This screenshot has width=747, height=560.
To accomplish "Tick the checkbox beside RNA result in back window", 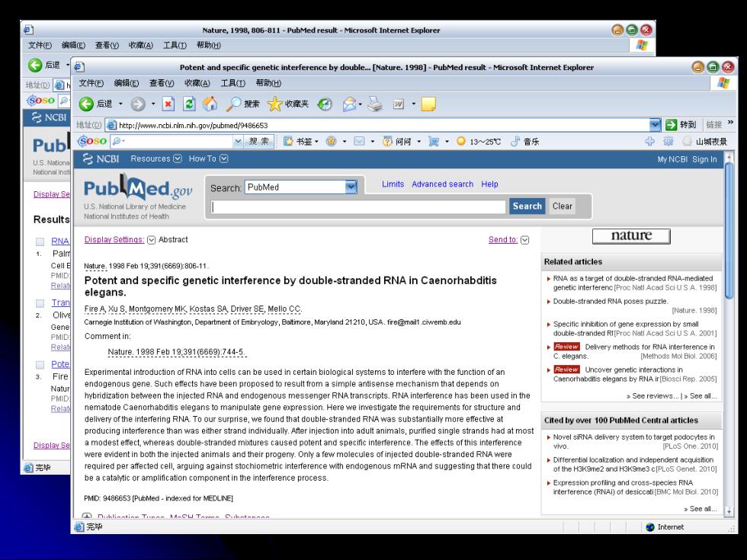I will [x=40, y=242].
